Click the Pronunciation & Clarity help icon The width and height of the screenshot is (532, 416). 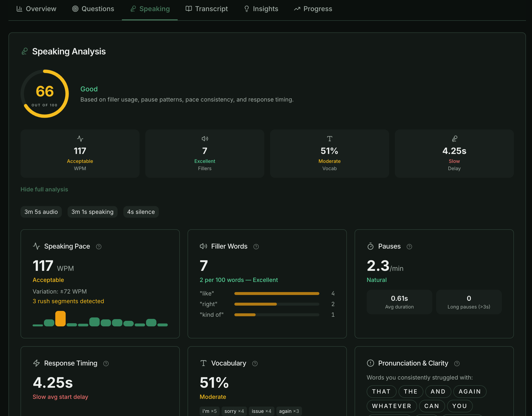pyautogui.click(x=457, y=364)
